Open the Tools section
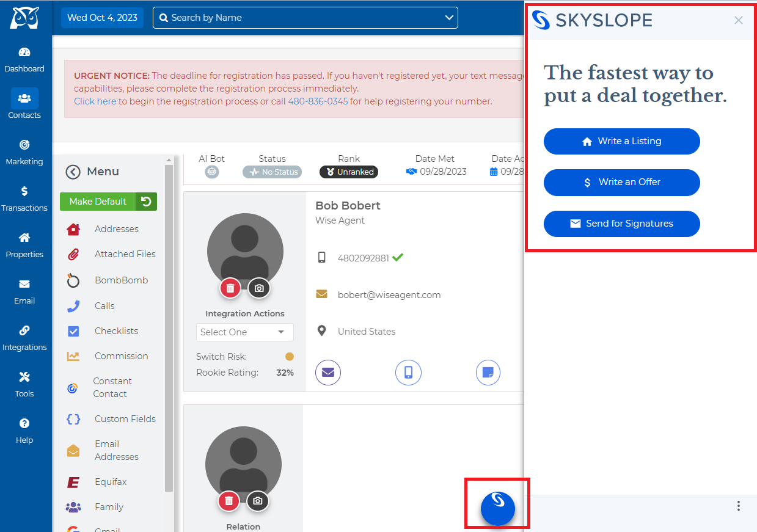The image size is (757, 532). (x=24, y=385)
